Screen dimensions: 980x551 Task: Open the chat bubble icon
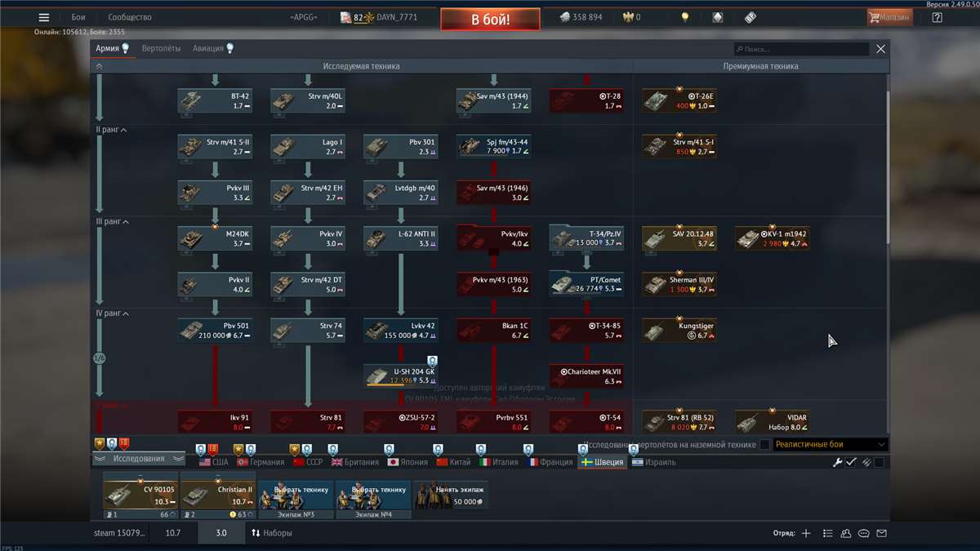pos(863,533)
